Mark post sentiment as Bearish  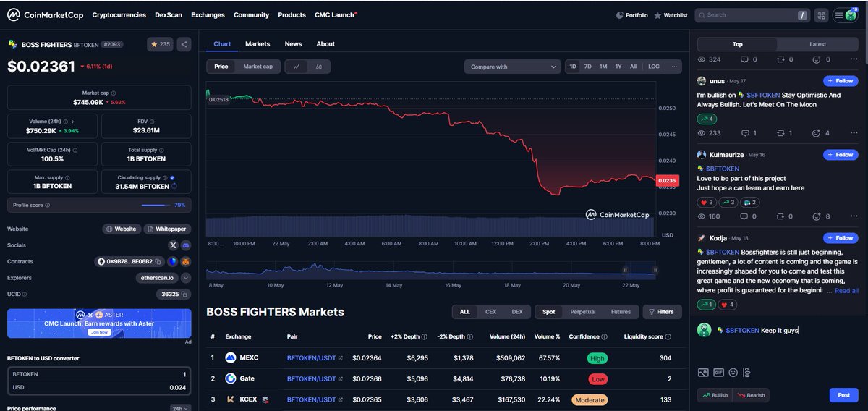(751, 395)
